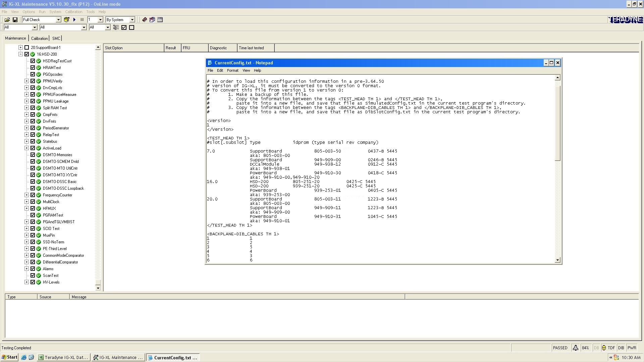Screen dimensions: 644x362
Task: Collapse the 16:HSD-200 tree node
Action: coord(20,54)
